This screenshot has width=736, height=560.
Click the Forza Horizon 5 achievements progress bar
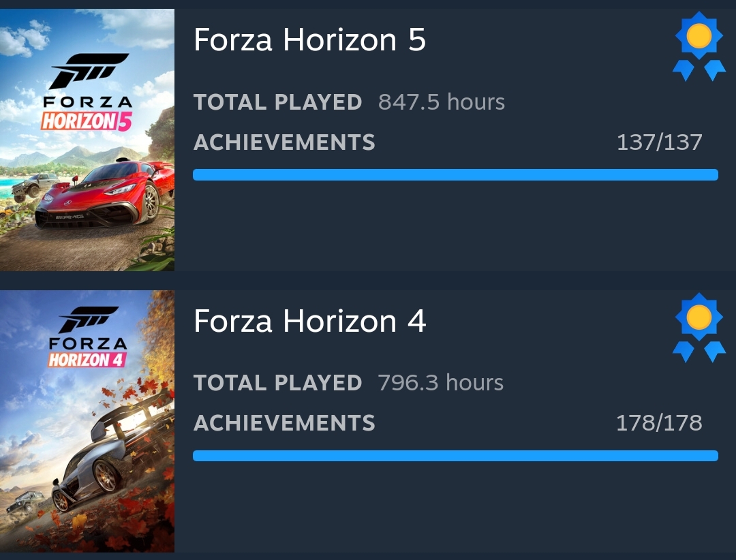pos(455,175)
